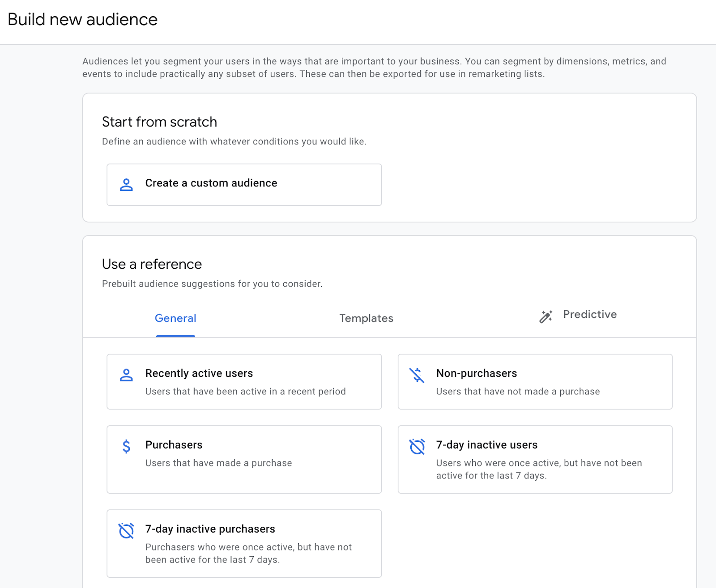This screenshot has width=716, height=588.
Task: Switch to the General tab
Action: point(175,318)
